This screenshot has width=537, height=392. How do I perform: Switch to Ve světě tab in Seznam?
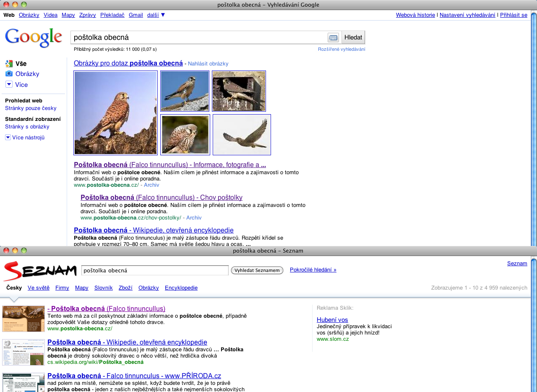[39, 287]
